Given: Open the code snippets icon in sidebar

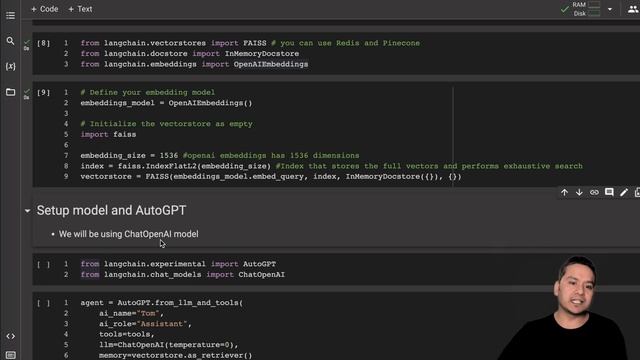Looking at the screenshot, I should (x=11, y=336).
